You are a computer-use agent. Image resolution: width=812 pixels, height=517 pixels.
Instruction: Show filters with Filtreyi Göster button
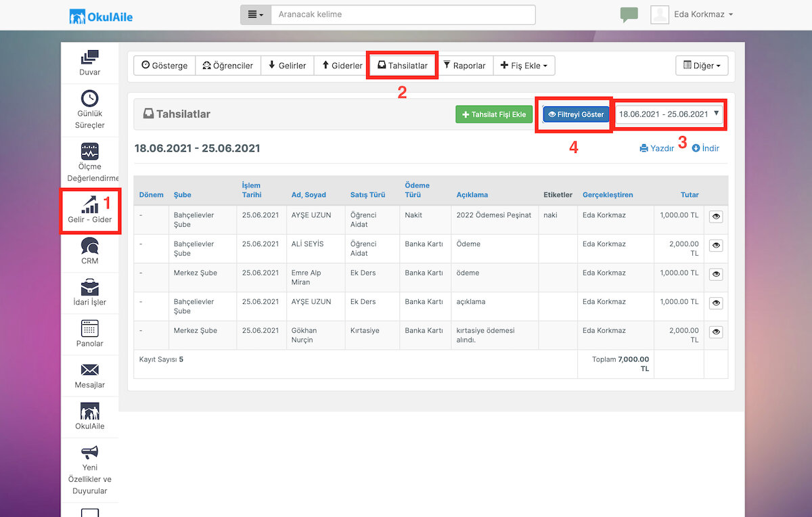pyautogui.click(x=576, y=114)
